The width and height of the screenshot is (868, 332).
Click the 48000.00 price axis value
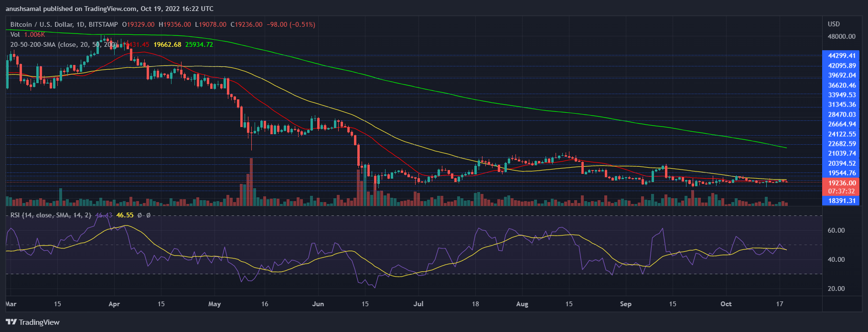841,36
